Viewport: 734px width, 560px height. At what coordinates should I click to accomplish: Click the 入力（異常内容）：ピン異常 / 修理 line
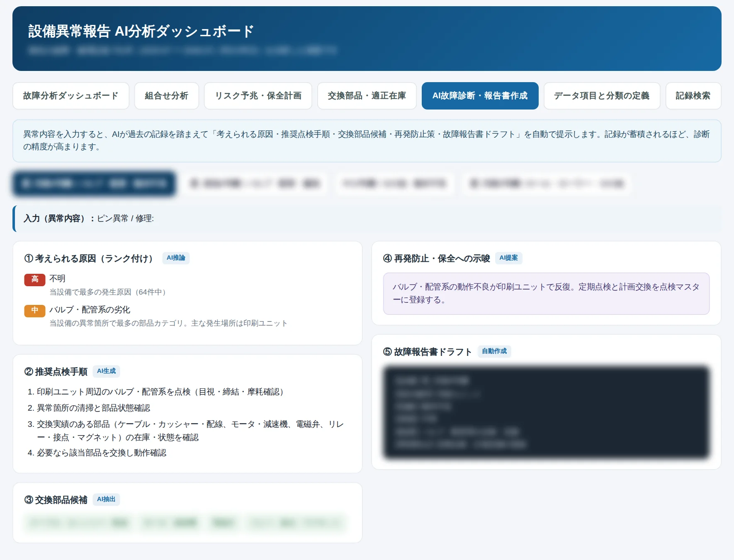click(367, 219)
